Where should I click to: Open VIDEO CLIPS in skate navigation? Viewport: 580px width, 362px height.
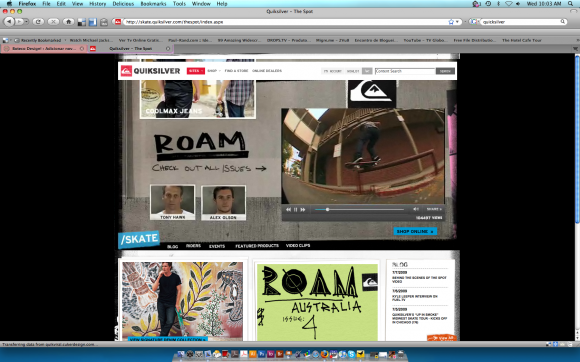coord(298,246)
